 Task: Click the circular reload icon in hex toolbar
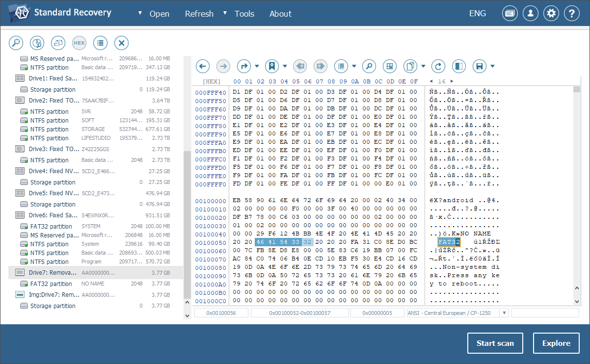438,66
